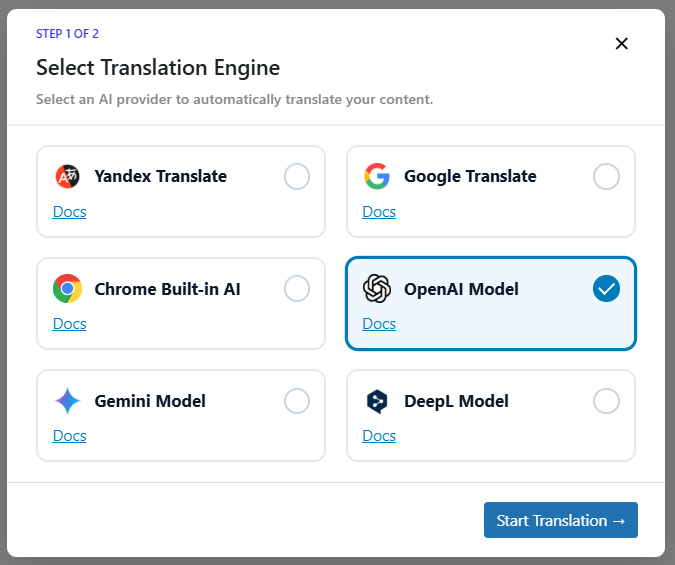Image resolution: width=675 pixels, height=565 pixels.
Task: Open the OpenAI Model Docs link
Action: click(x=379, y=324)
